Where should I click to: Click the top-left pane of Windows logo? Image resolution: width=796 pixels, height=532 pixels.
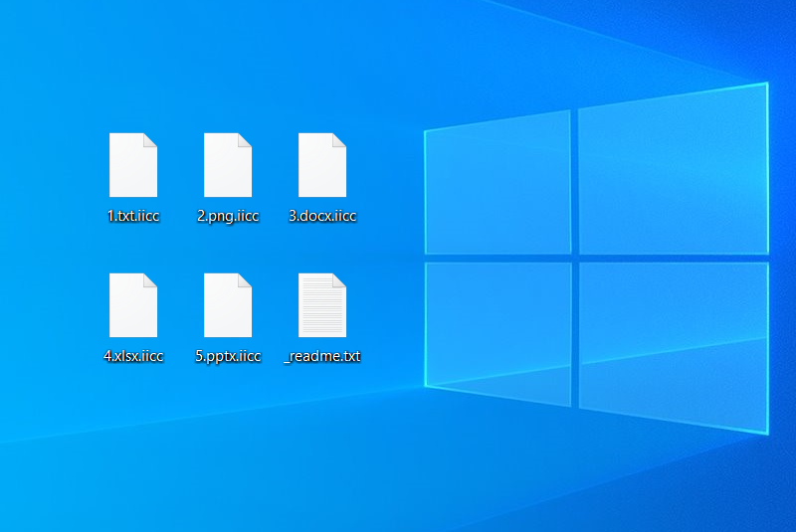[x=497, y=184]
